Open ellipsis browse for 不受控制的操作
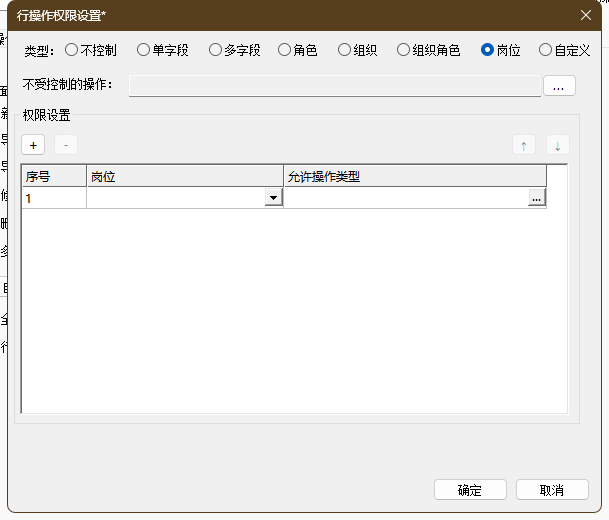 coord(558,86)
